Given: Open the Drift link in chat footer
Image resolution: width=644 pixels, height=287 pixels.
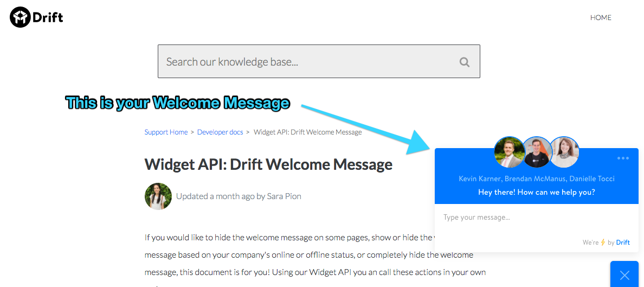Looking at the screenshot, I should click(623, 242).
